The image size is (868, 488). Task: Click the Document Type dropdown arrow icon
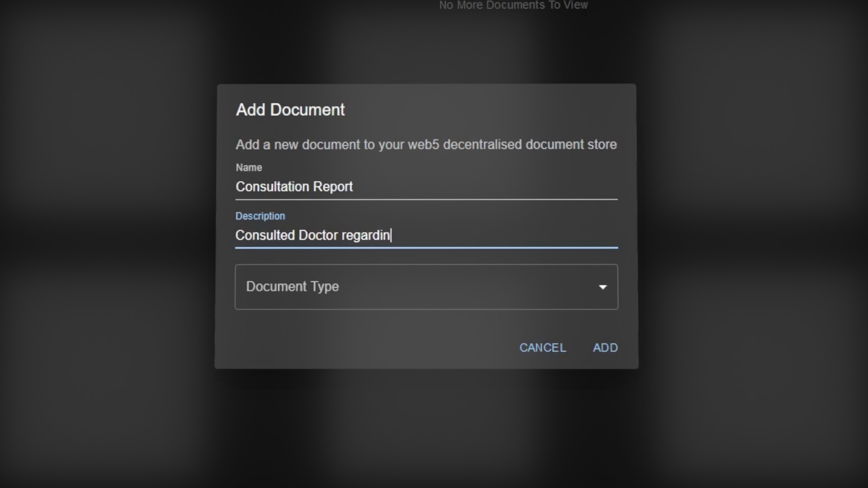click(603, 287)
